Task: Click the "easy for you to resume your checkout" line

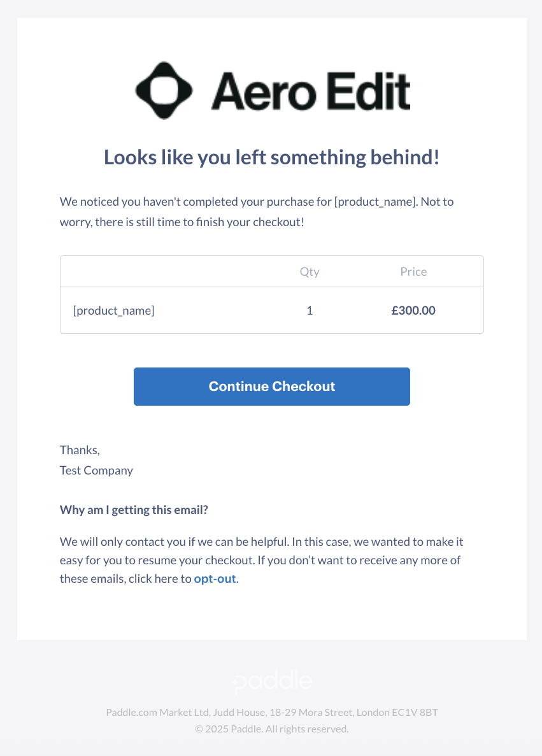Action: [x=260, y=560]
